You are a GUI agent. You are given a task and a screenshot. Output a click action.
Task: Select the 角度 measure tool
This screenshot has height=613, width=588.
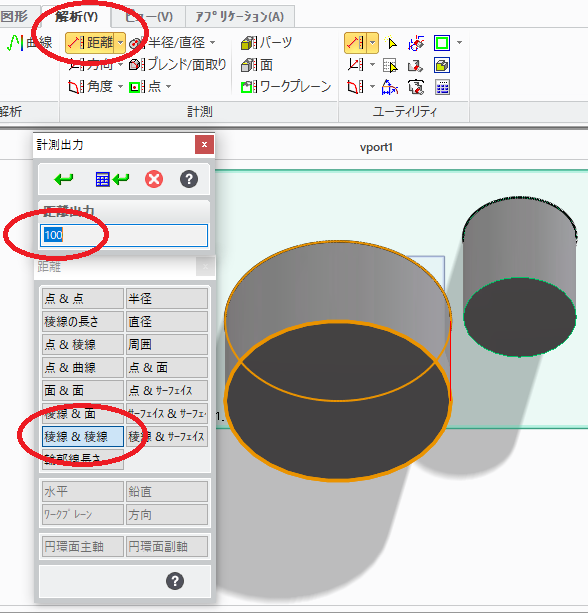pos(91,86)
